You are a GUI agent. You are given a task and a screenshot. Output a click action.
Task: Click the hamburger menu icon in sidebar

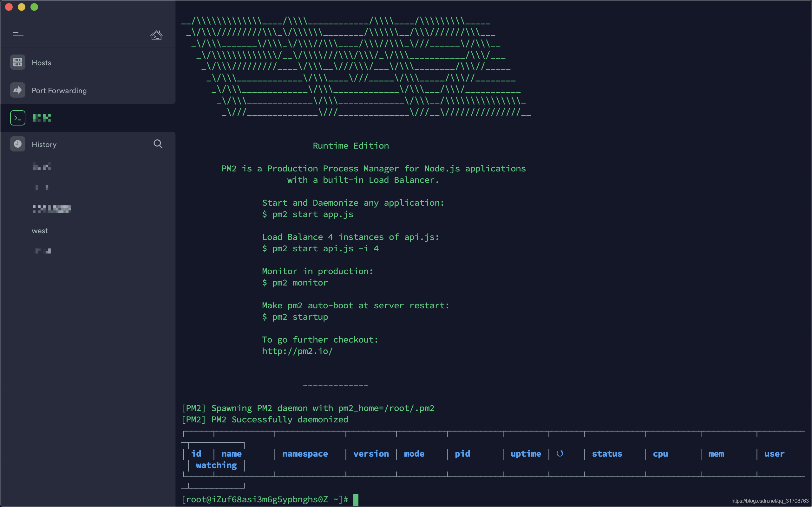[x=18, y=35]
